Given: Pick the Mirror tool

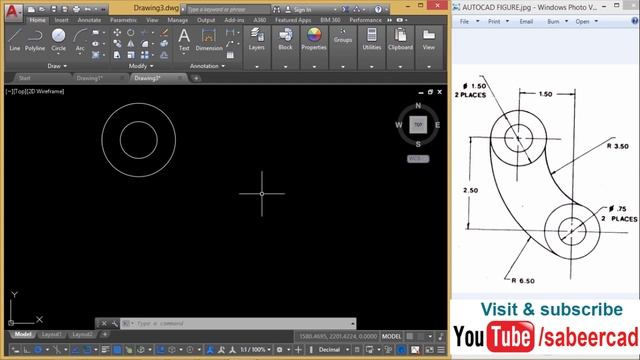Looking at the screenshot, I should click(x=131, y=44).
